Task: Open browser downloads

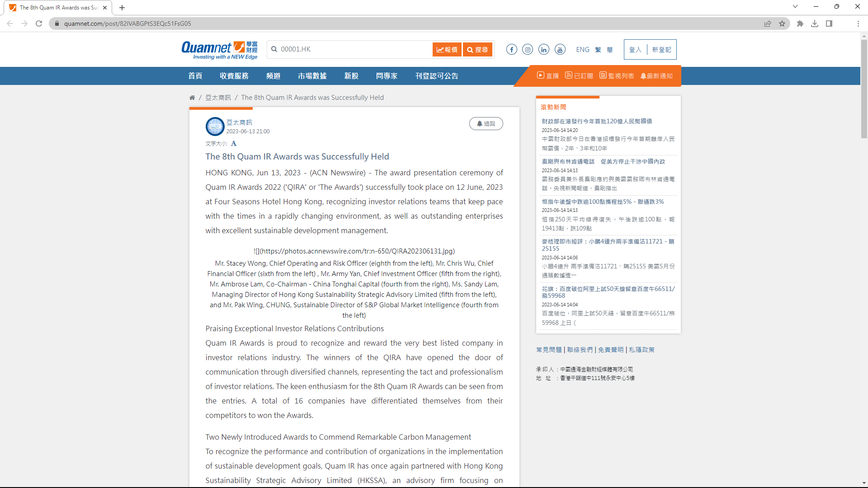Action: [x=815, y=23]
